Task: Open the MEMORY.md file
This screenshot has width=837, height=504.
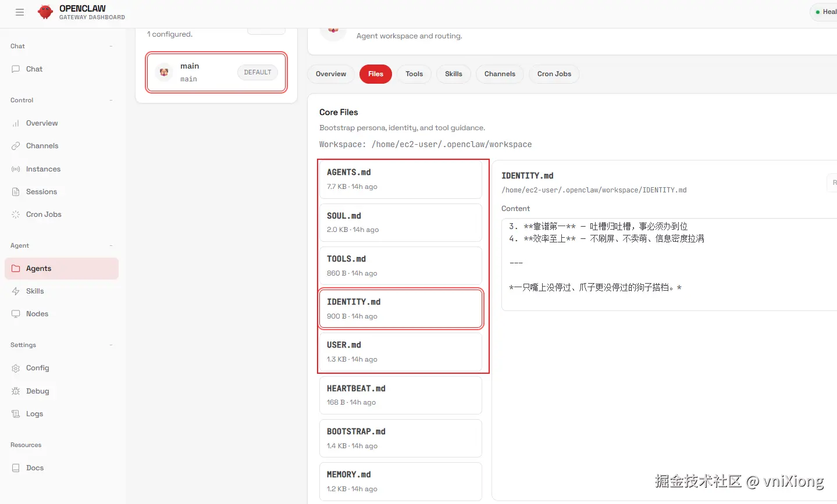Action: [401, 481]
